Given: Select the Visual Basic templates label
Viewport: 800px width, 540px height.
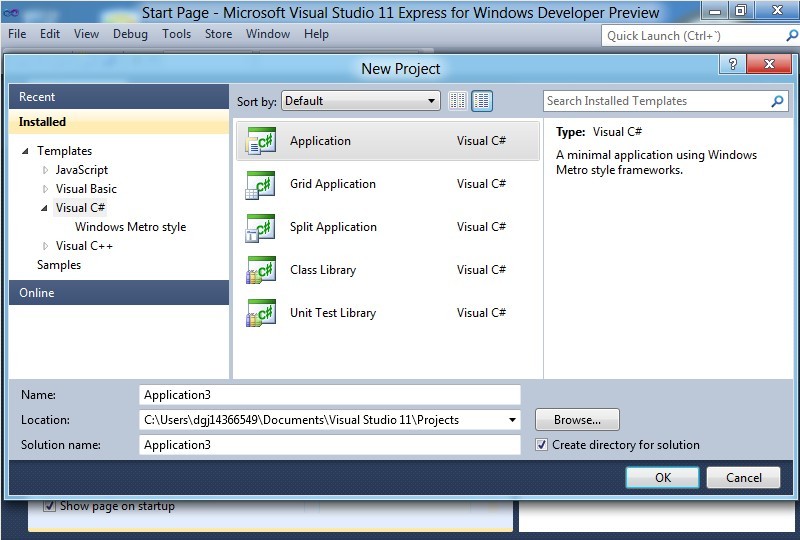Looking at the screenshot, I should click(86, 189).
